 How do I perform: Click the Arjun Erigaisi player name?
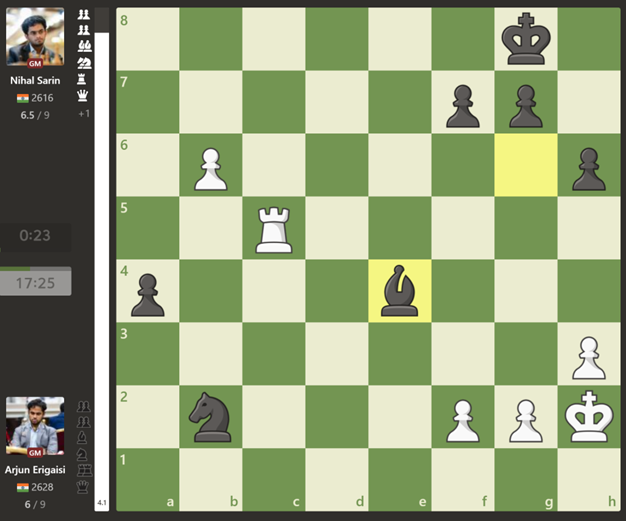click(x=35, y=470)
